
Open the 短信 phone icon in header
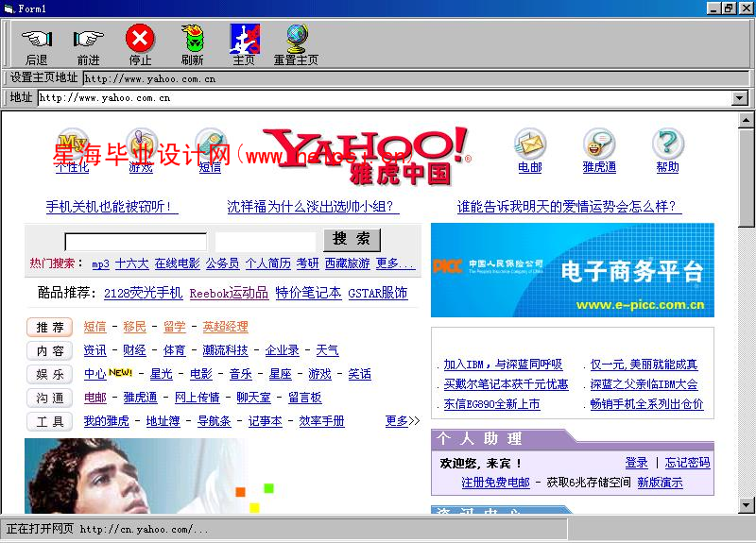[x=210, y=144]
